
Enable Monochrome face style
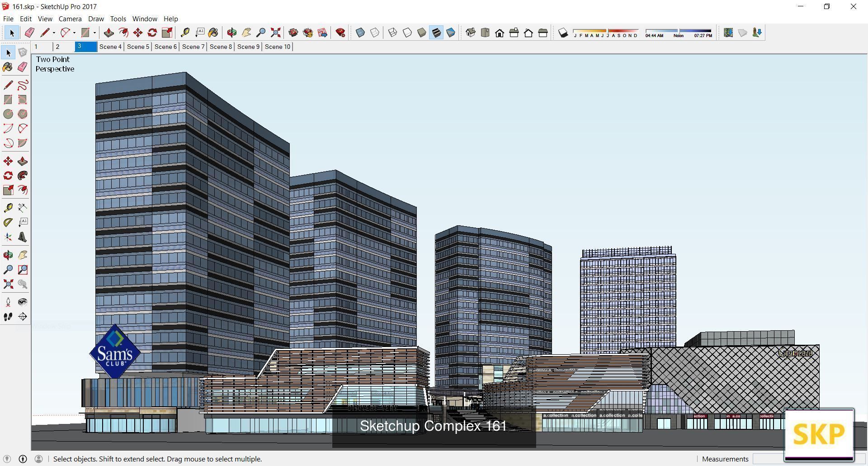tap(451, 33)
